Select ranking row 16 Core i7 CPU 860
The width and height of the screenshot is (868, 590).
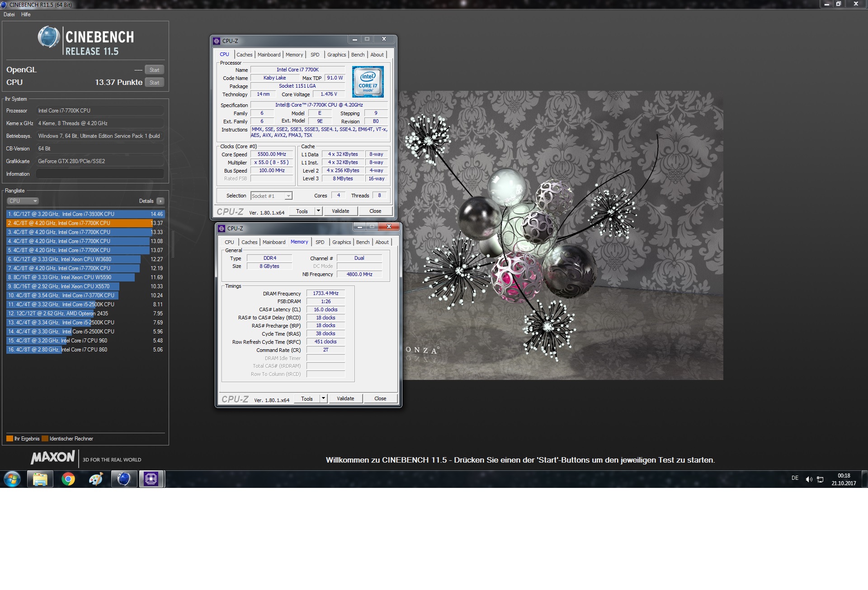click(x=85, y=350)
